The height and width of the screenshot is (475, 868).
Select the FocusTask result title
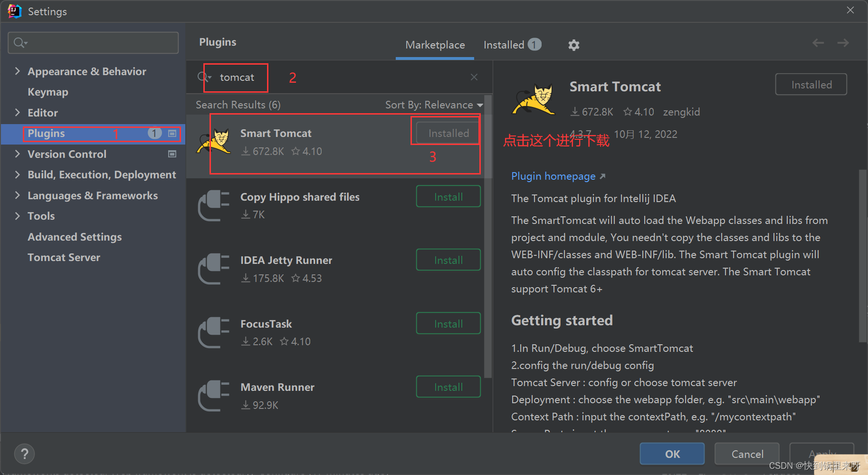coord(266,324)
